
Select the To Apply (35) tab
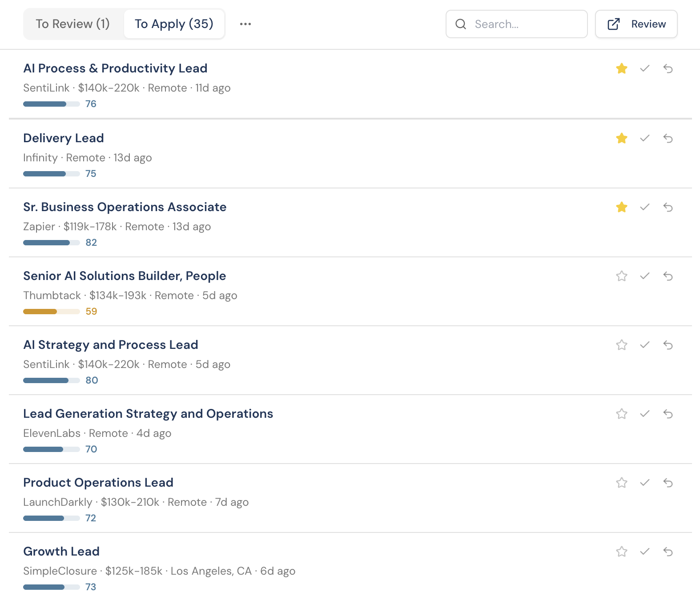[174, 24]
